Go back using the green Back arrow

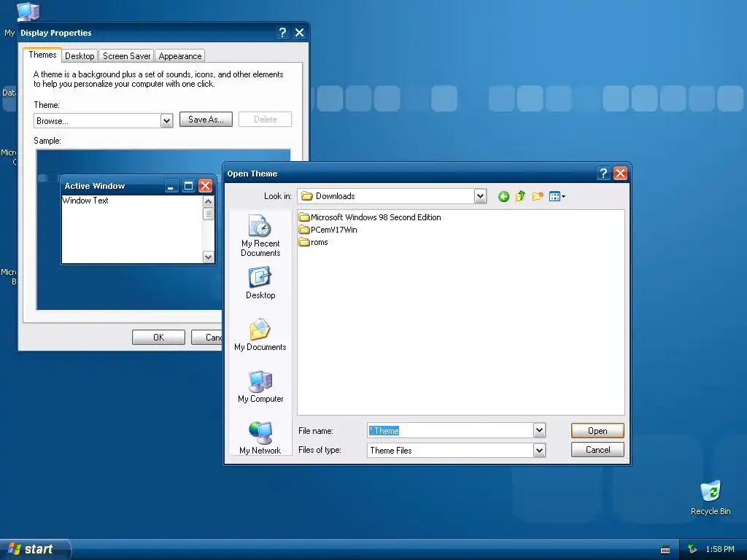(x=503, y=196)
